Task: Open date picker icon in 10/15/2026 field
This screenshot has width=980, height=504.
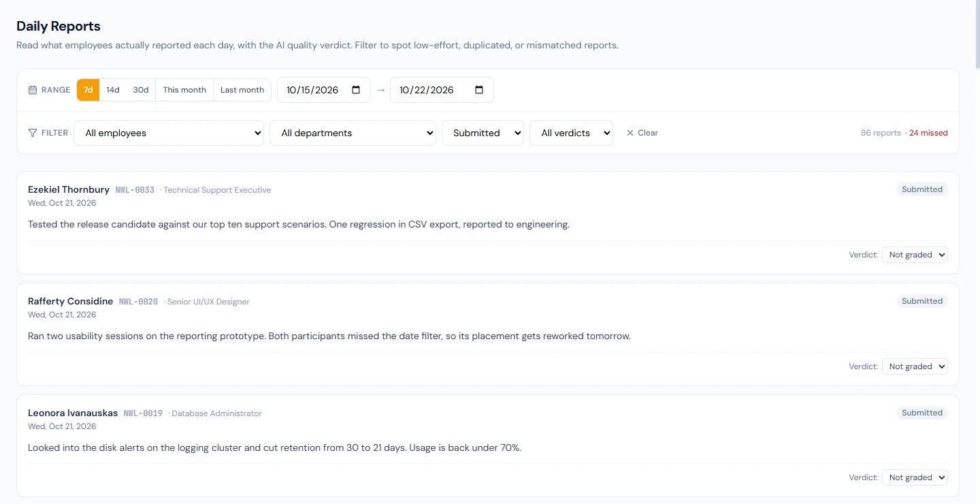Action: pyautogui.click(x=356, y=90)
